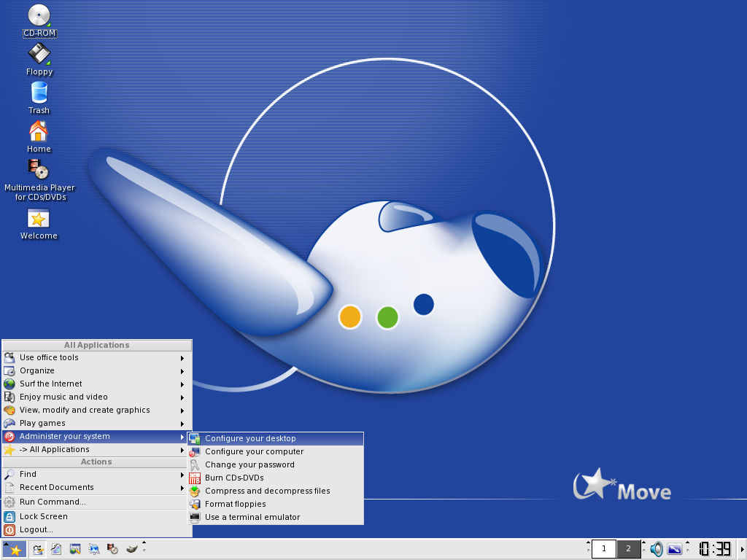Launch the calendar-and-globe web panel launcher

75,550
